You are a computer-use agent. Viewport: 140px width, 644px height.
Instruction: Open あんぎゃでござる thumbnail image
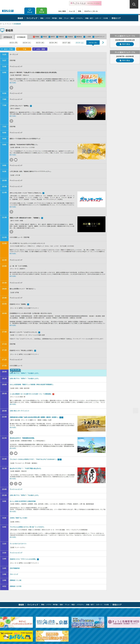tap(91, 475)
